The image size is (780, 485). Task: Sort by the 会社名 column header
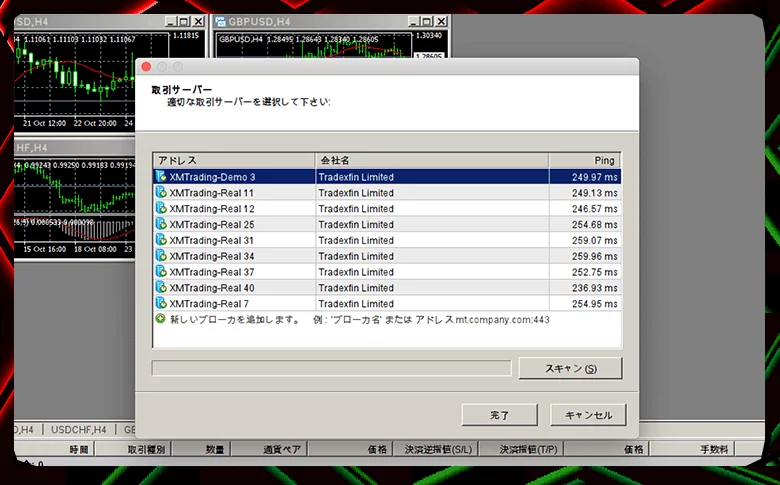432,161
